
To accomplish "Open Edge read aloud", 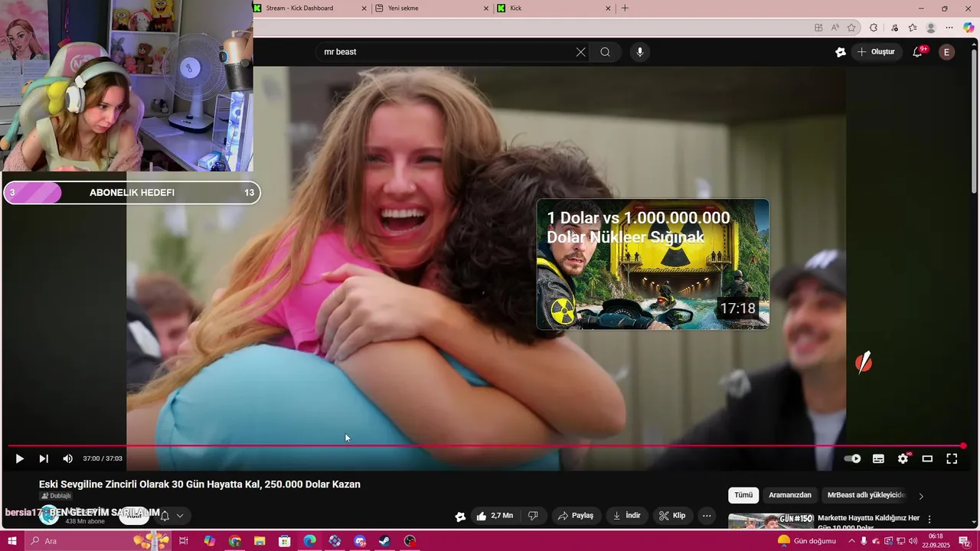I will coord(835,28).
